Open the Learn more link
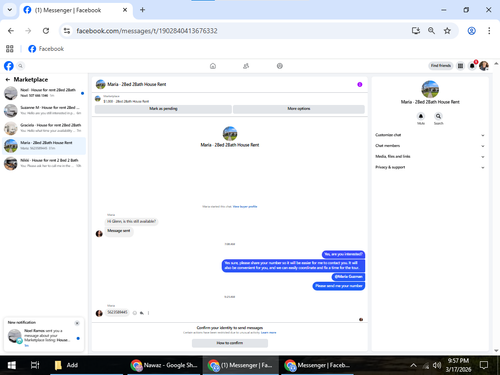Screen dimensions: 500x375 (x=269, y=333)
